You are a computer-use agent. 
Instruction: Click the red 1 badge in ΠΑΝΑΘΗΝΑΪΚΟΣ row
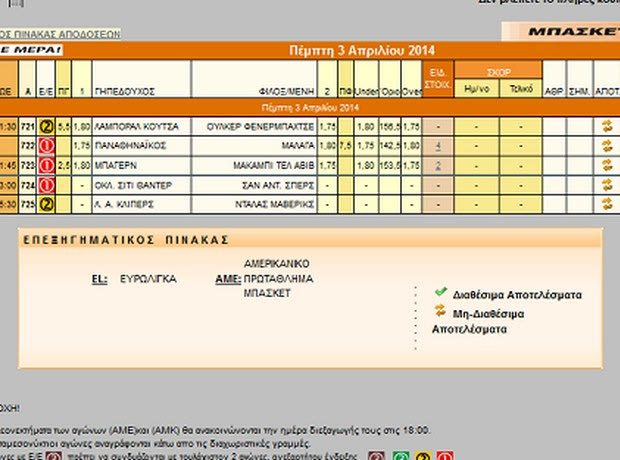coord(46,146)
